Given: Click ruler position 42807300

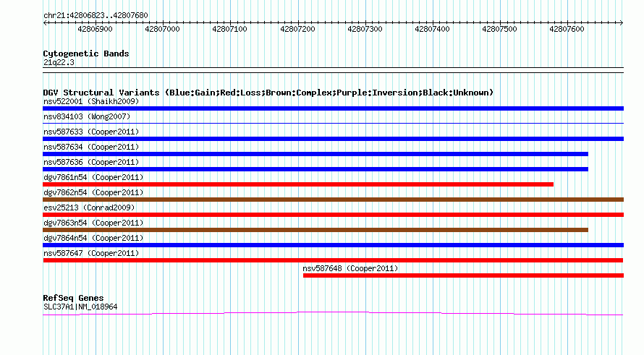Looking at the screenshot, I should 365,29.
